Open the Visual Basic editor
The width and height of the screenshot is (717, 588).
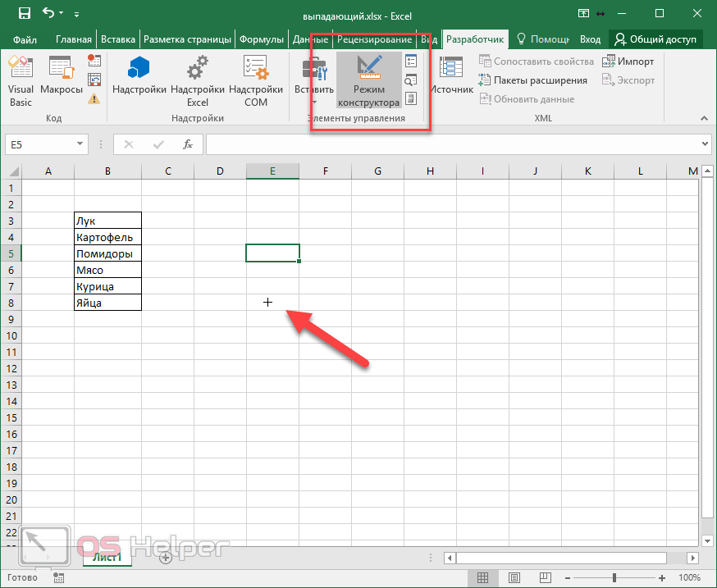click(21, 80)
